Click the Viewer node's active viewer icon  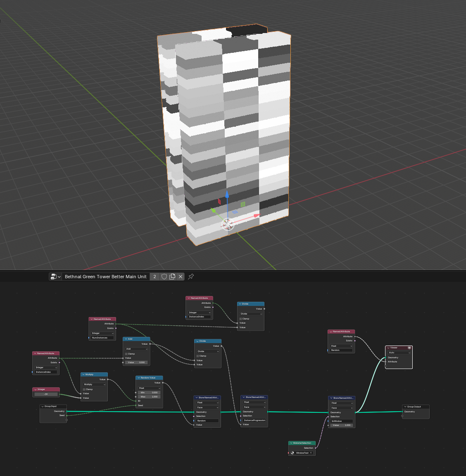click(x=409, y=348)
